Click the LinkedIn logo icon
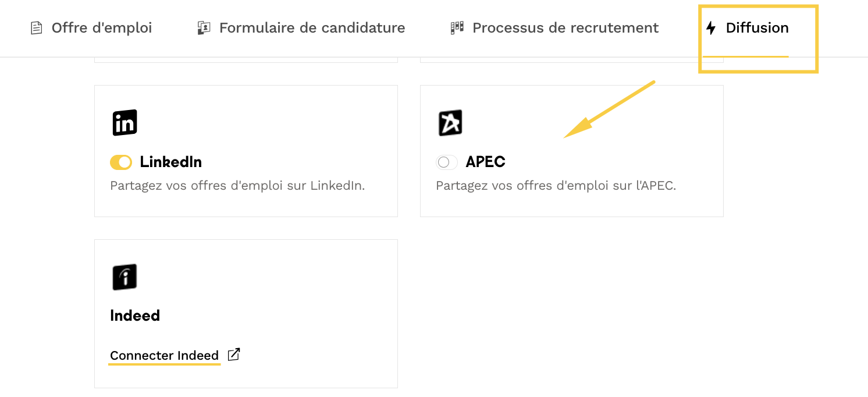The image size is (868, 397). (x=124, y=123)
